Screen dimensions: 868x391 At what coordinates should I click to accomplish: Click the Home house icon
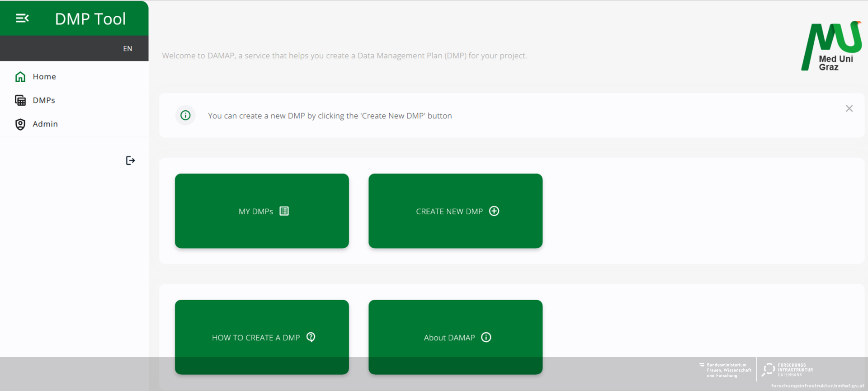tap(20, 77)
